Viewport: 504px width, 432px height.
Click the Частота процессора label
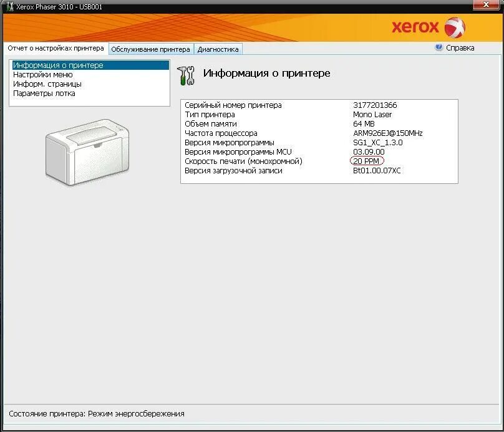coord(221,133)
